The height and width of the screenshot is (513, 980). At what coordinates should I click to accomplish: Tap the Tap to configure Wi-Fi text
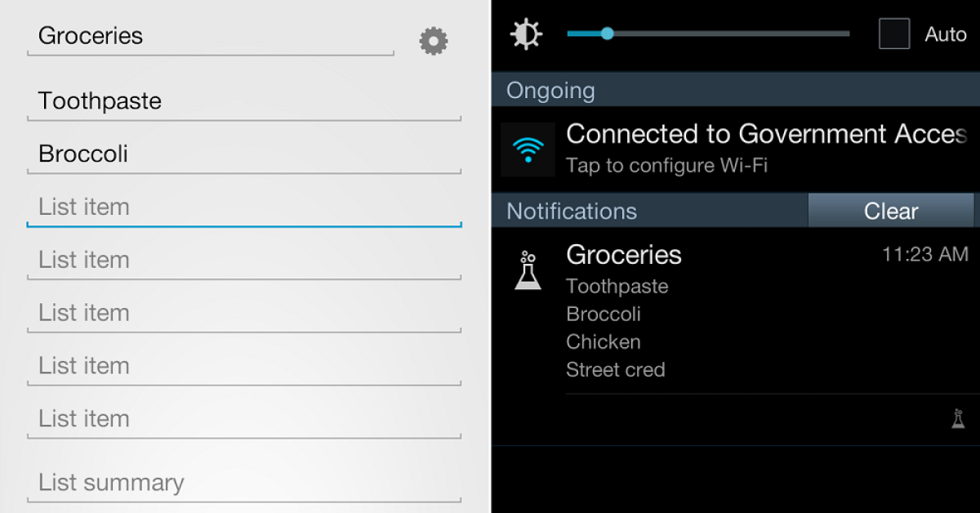tap(666, 166)
